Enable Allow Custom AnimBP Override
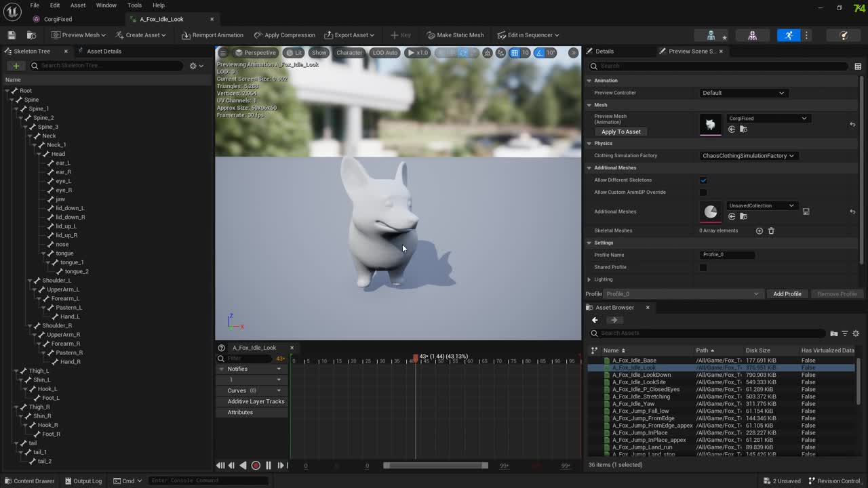This screenshot has width=868, height=488. 703,192
